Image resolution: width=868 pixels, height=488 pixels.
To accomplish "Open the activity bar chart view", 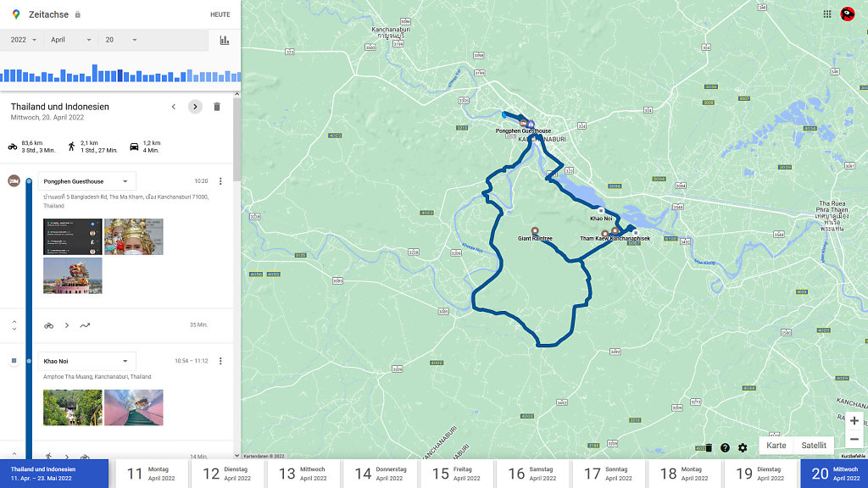I will click(225, 40).
